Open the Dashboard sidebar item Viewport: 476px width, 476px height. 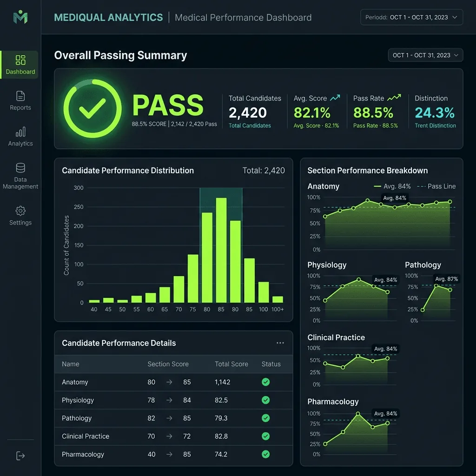click(x=20, y=65)
